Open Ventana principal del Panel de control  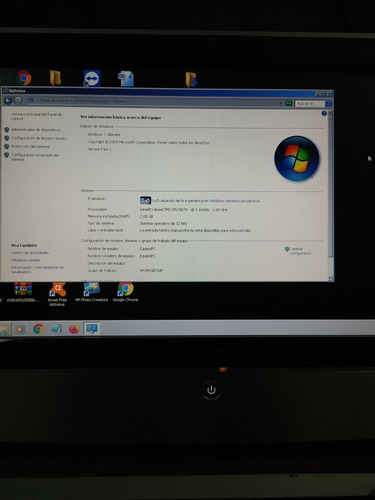(x=36, y=116)
